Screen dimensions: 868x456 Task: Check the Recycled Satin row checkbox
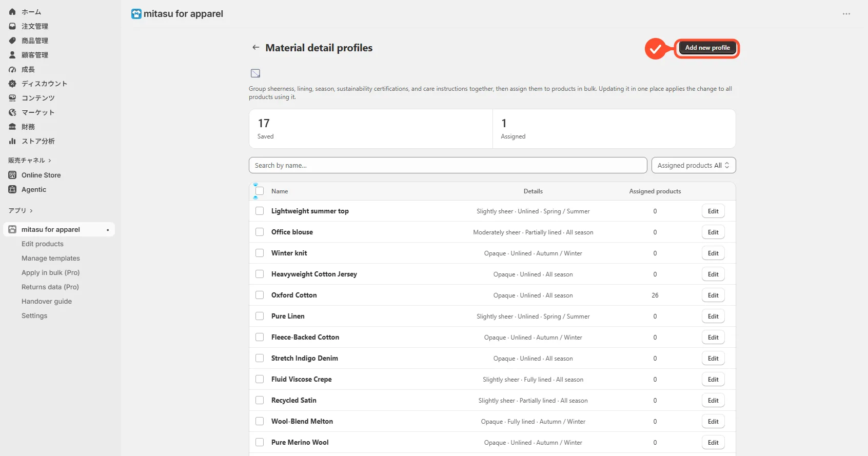pos(260,400)
